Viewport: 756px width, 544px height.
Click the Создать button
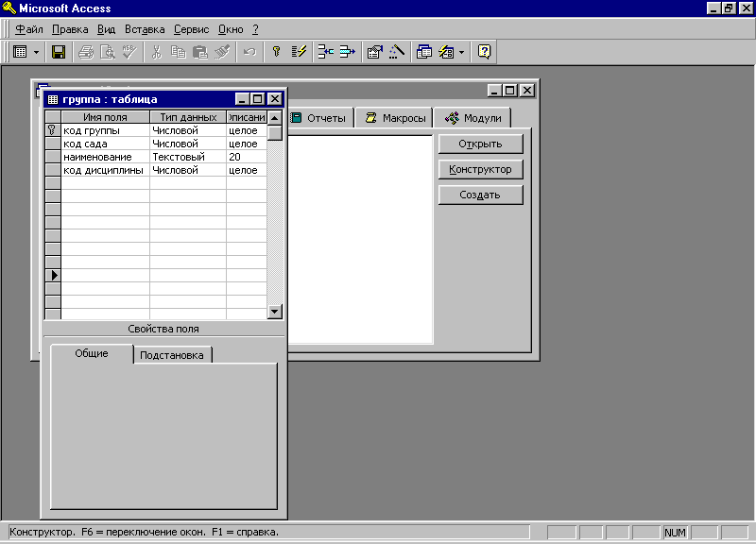(480, 195)
